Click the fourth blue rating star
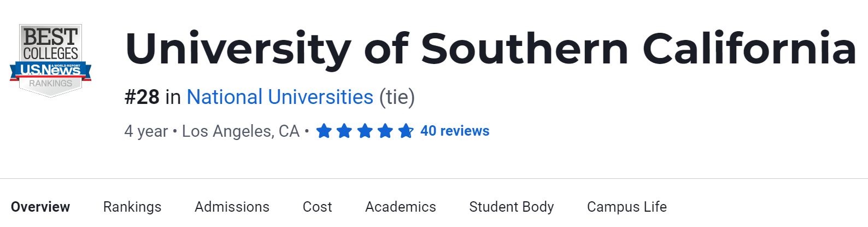This screenshot has width=868, height=227. click(x=385, y=131)
